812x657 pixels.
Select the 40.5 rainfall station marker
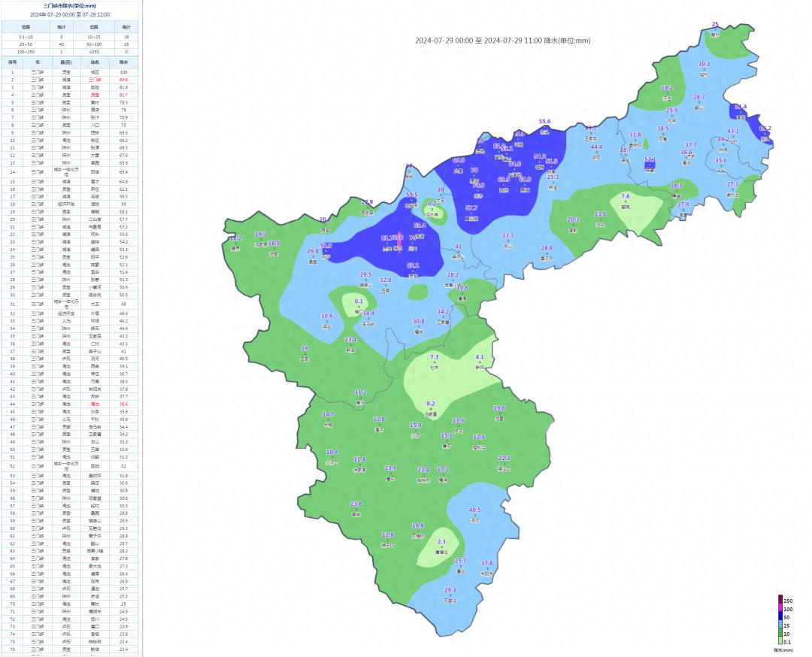click(474, 515)
